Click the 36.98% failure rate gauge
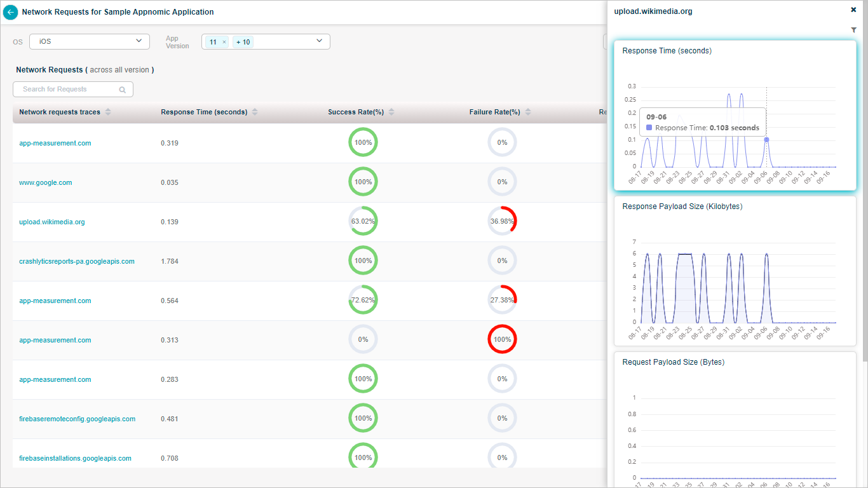Viewport: 868px width, 488px height. click(502, 221)
